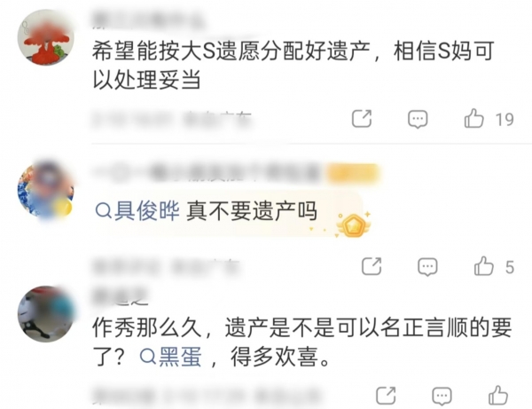Open replies for 真不要遗产吗 comment
This screenshot has height=409, width=532.
(427, 267)
